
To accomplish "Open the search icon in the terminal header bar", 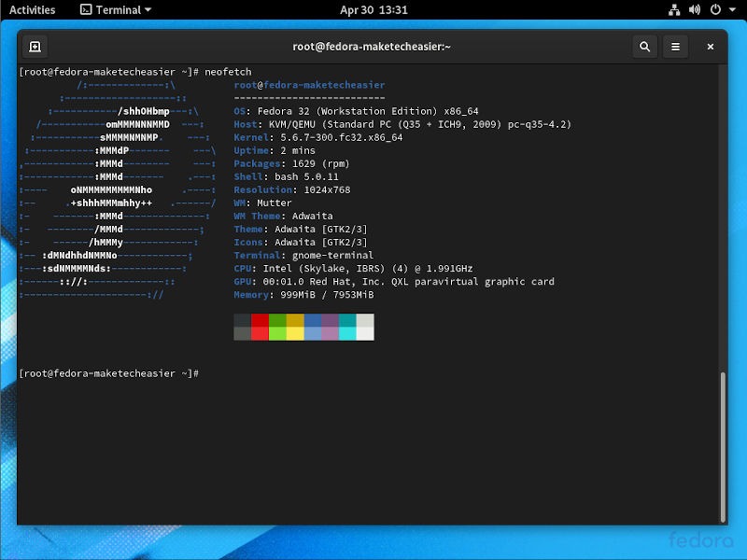I will coord(644,46).
